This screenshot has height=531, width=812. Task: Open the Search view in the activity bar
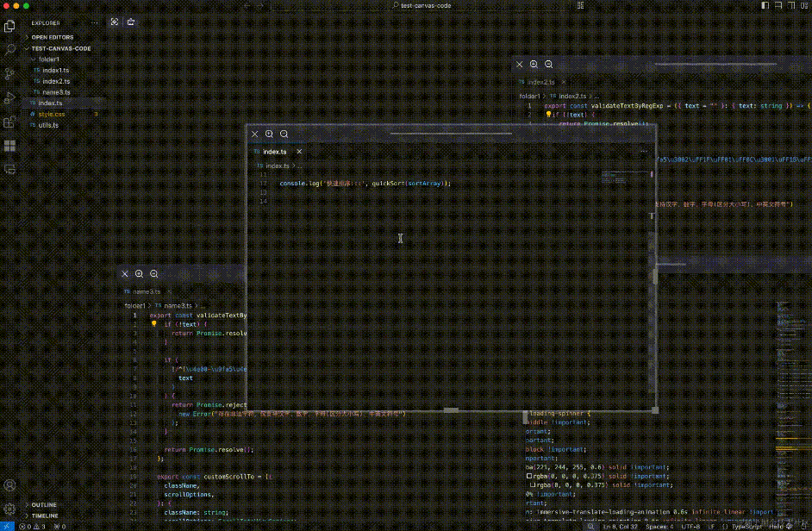9,50
